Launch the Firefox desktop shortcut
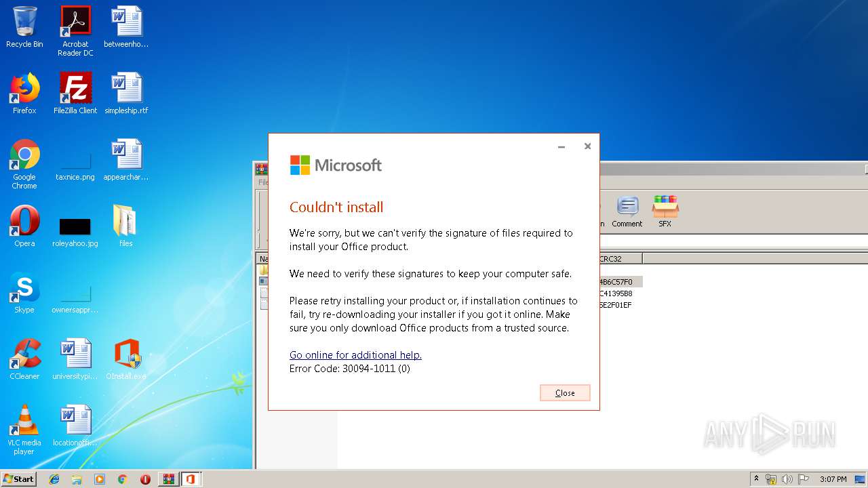Viewport: 868px width, 488px height. [24, 94]
